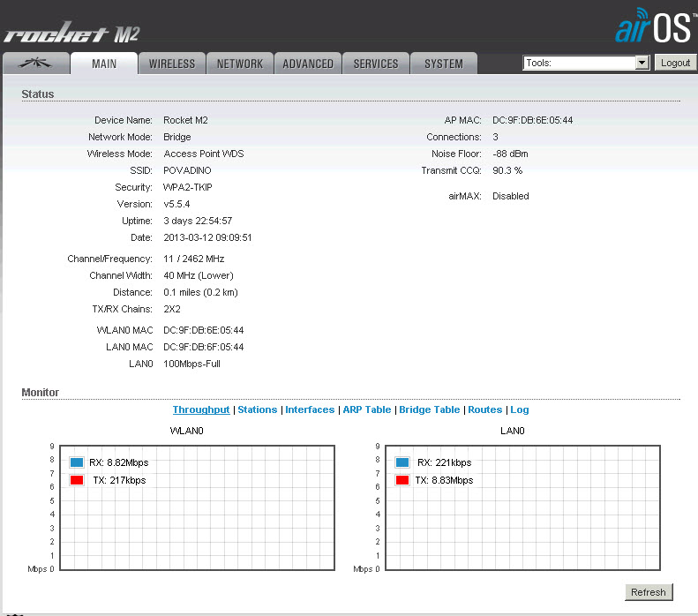This screenshot has width=698, height=616.
Task: Open the ADVANCED tab
Action: pos(308,64)
